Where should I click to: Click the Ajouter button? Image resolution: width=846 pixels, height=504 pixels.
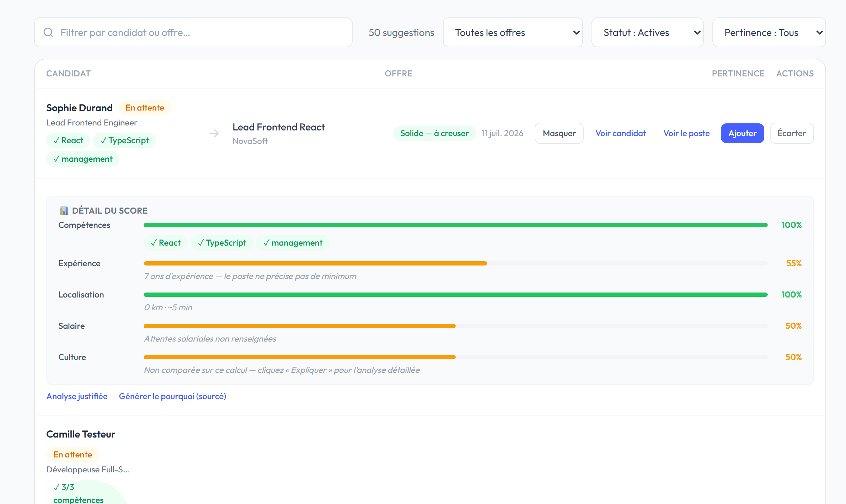(742, 133)
